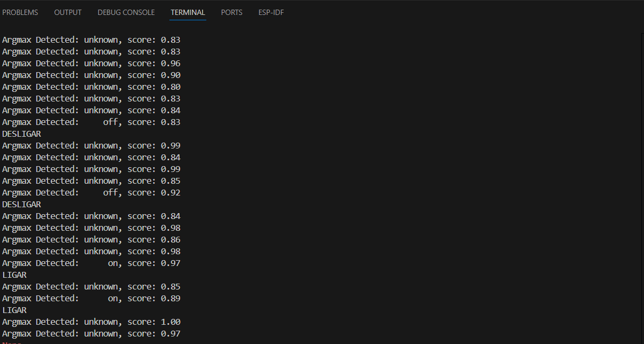Click the last unknown line, score 0.97
This screenshot has height=344, width=644.
(x=91, y=334)
